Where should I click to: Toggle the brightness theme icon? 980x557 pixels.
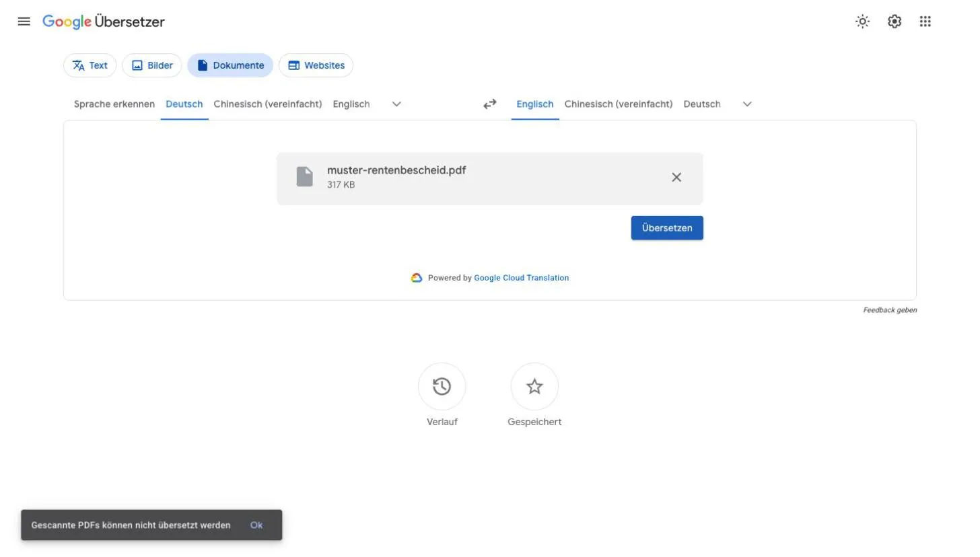pyautogui.click(x=862, y=22)
